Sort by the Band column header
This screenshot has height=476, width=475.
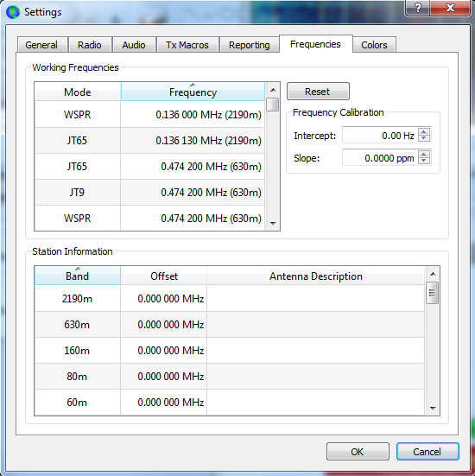pyautogui.click(x=78, y=276)
